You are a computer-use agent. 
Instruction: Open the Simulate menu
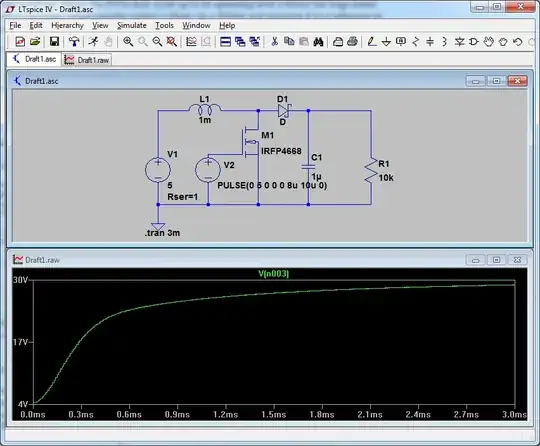point(132,25)
